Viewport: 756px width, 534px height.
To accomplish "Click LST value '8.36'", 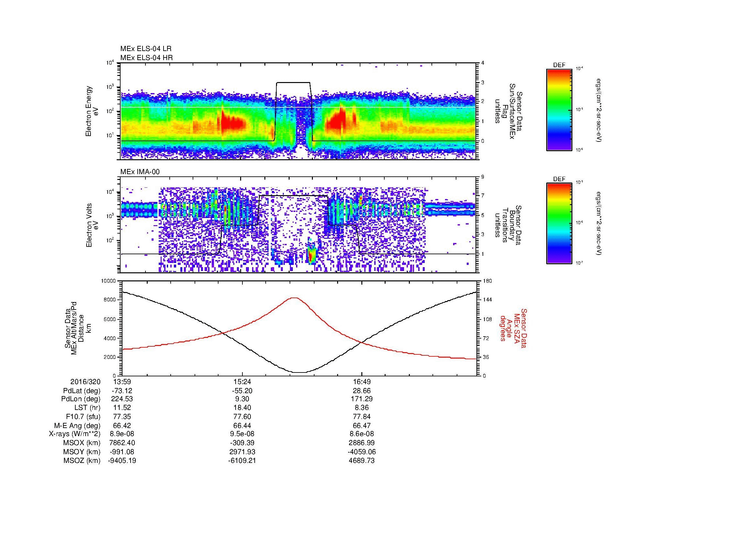I will 362,408.
